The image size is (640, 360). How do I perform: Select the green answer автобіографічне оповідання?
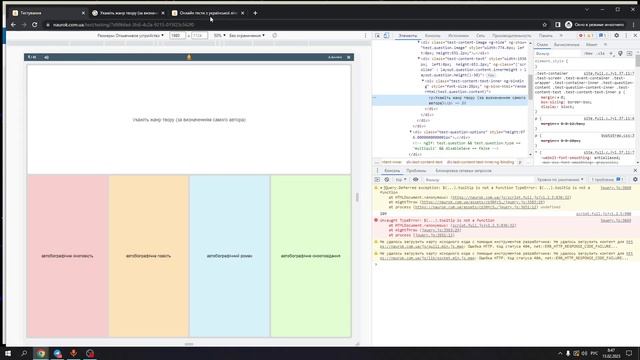[x=311, y=256]
